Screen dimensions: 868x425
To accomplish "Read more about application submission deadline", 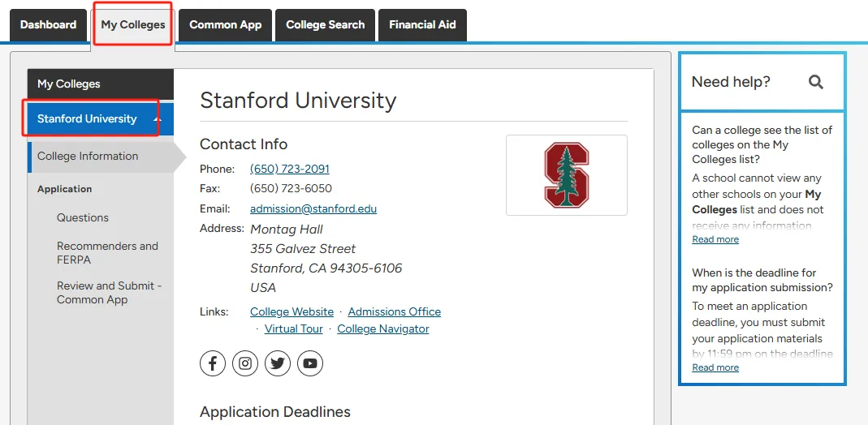I will [x=715, y=367].
